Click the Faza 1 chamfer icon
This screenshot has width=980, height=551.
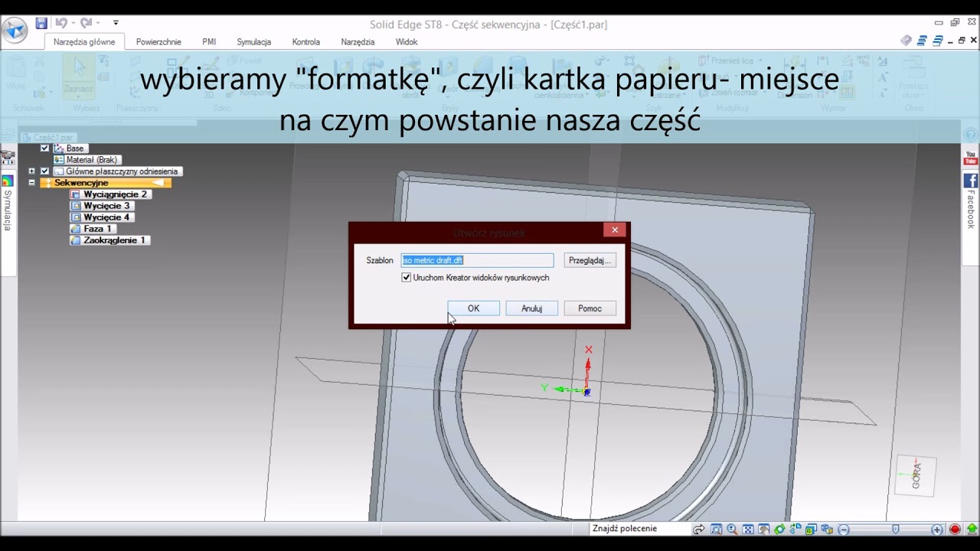pyautogui.click(x=75, y=229)
